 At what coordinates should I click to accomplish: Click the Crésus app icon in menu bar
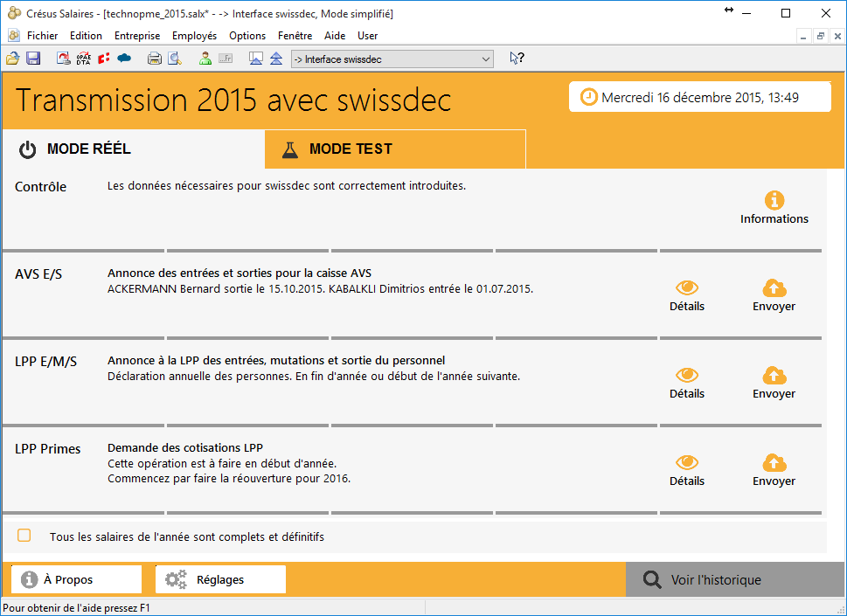pyautogui.click(x=13, y=36)
